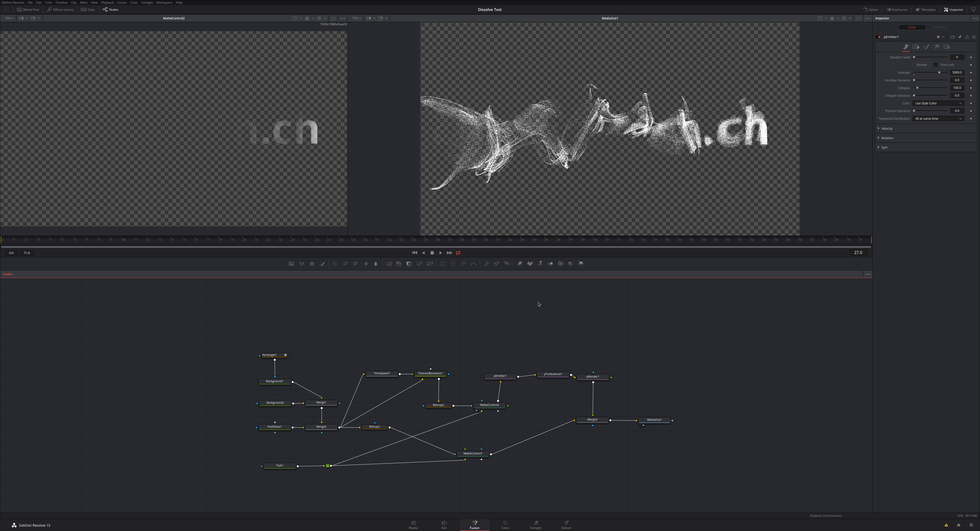Screen dimensions: 980x531
Task: Open left viewer 70% zoom dropdown
Action: tap(9, 18)
